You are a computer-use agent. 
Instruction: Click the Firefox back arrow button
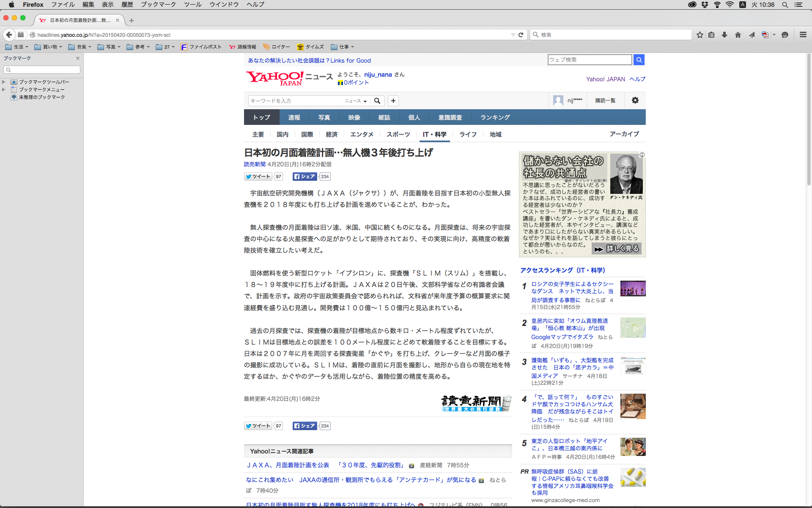(9, 35)
